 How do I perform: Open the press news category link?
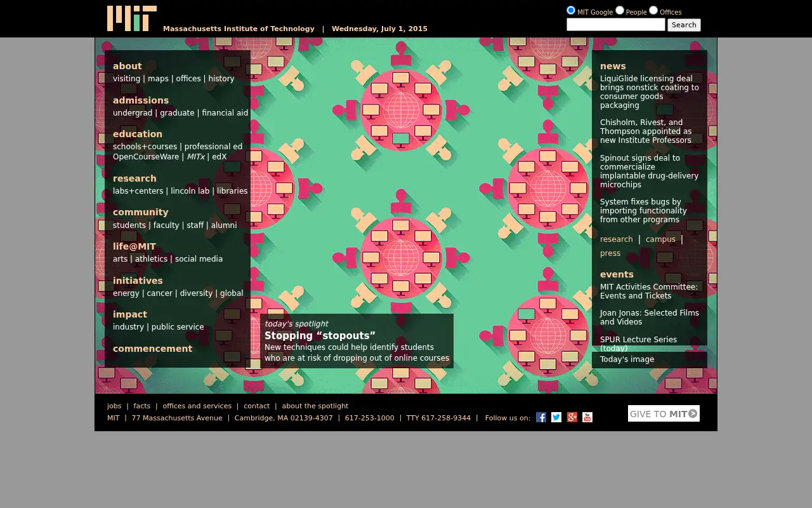point(610,253)
